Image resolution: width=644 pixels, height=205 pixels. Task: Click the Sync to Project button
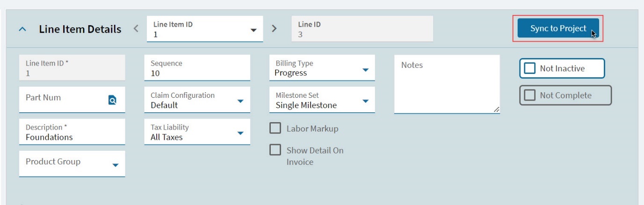tap(558, 29)
